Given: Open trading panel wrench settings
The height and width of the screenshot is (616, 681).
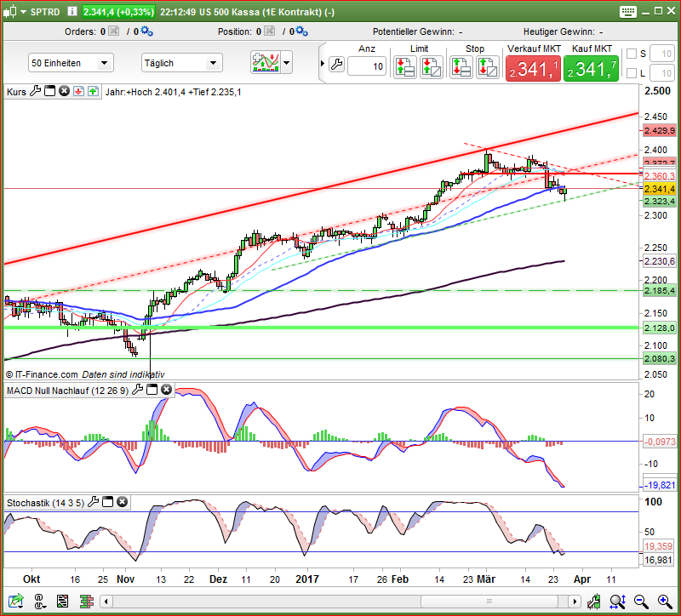Looking at the screenshot, I should click(x=336, y=66).
